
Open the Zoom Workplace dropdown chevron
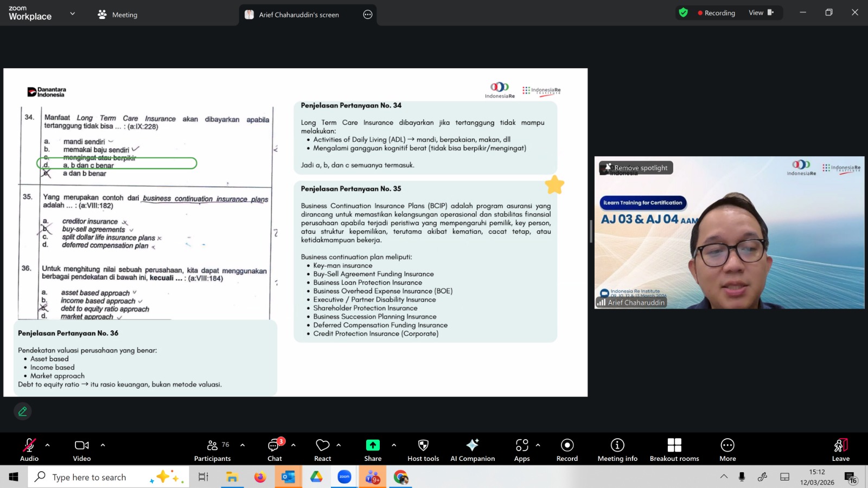73,14
